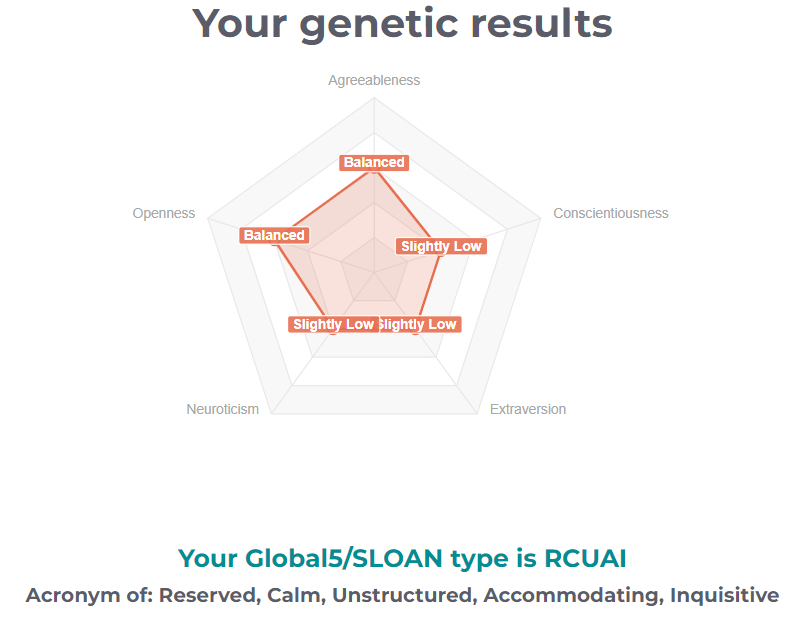Click the word Calm in acronym line
This screenshot has width=804, height=625.
click(x=296, y=595)
